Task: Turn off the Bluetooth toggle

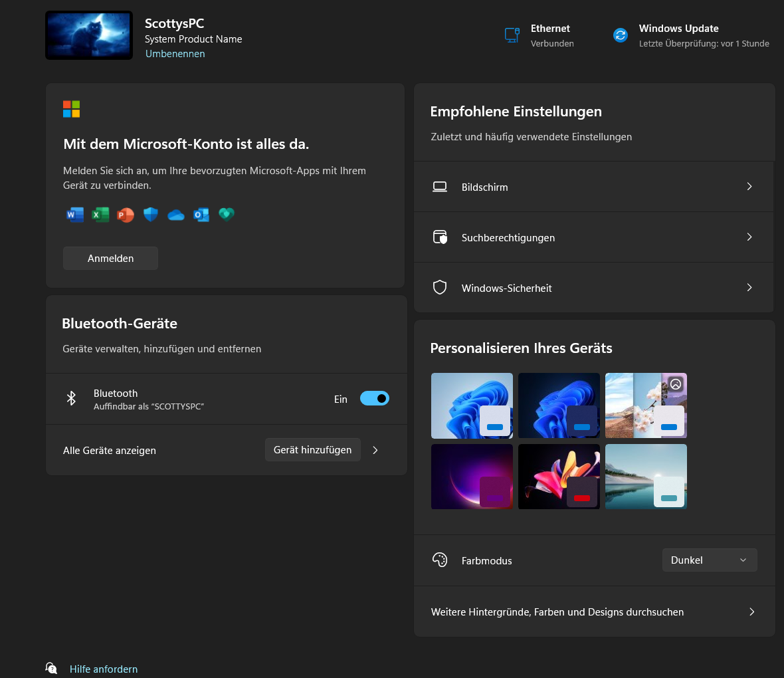Action: [375, 398]
